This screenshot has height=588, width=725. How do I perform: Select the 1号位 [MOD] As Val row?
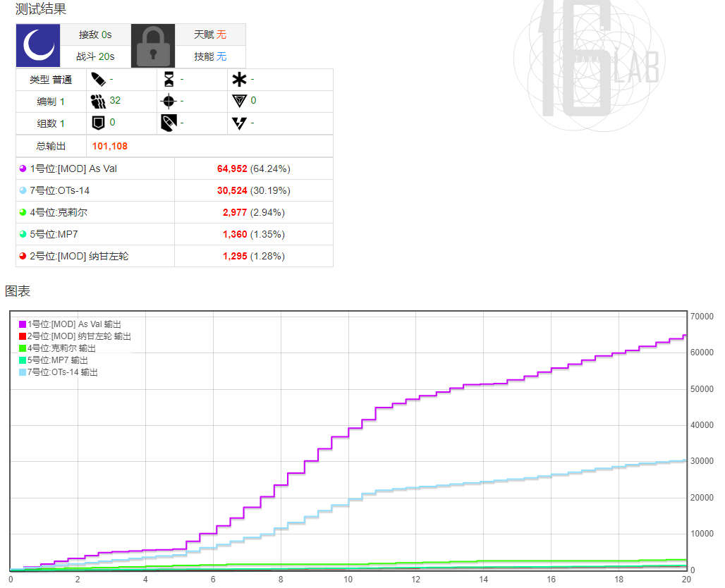95,169
